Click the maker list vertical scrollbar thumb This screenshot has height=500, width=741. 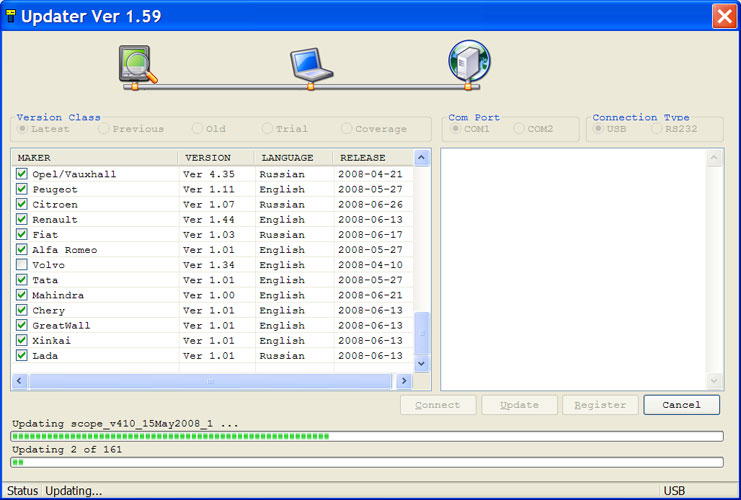click(x=422, y=333)
